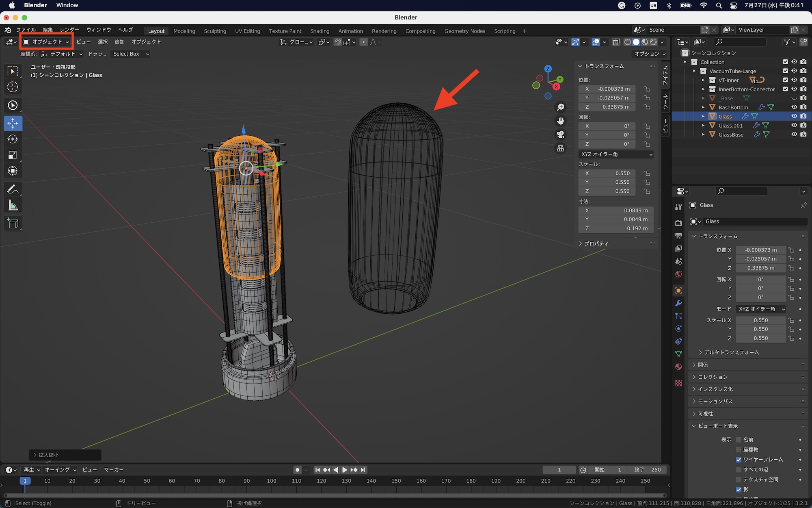Open the レンダー menu

tap(69, 30)
